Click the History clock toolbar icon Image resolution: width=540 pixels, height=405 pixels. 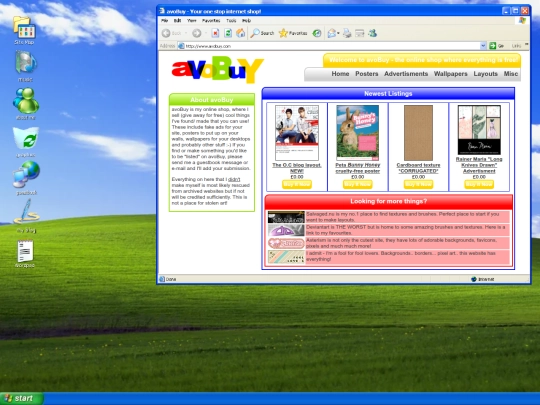click(x=317, y=33)
